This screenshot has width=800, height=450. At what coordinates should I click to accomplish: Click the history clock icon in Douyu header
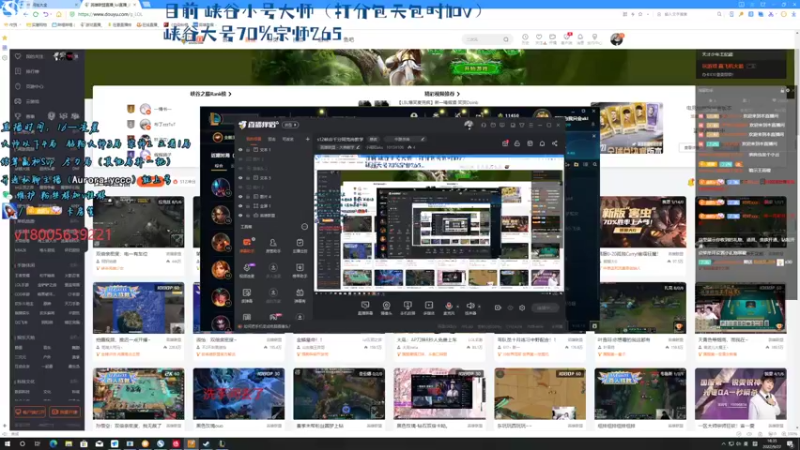coord(525,37)
